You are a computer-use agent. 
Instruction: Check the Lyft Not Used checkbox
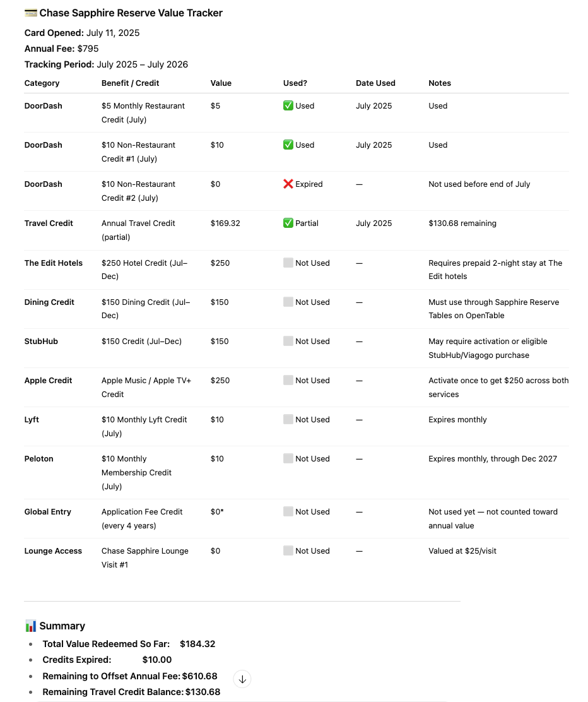pos(288,420)
